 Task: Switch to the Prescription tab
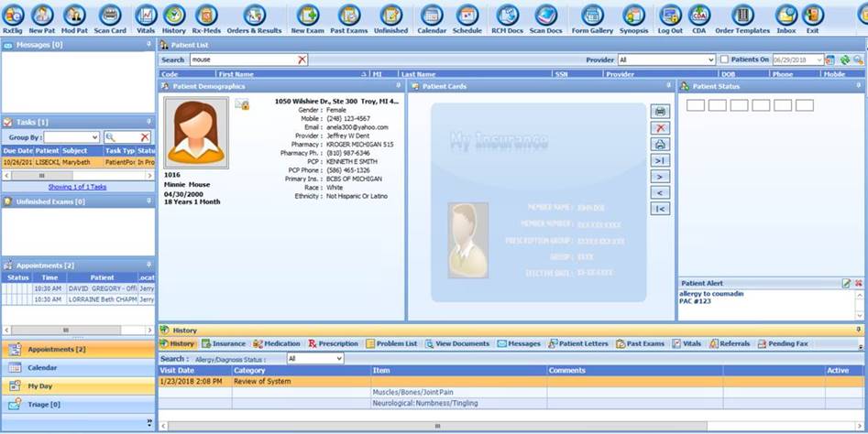(334, 344)
